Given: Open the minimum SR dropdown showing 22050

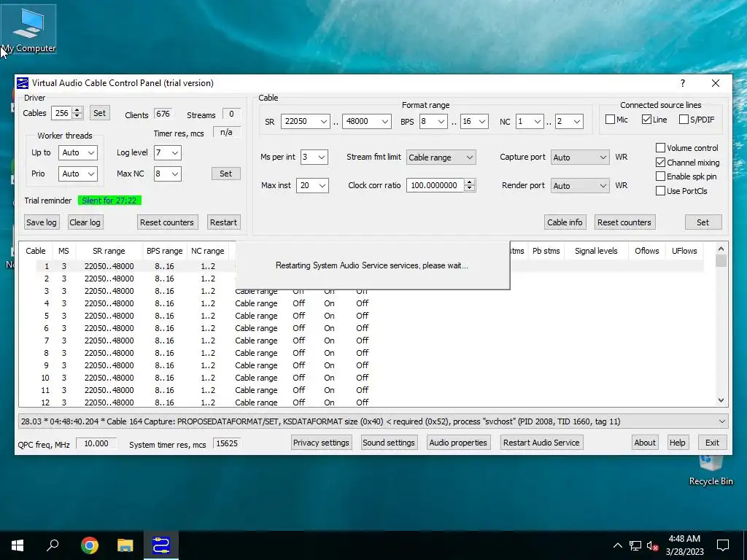Looking at the screenshot, I should [x=306, y=122].
